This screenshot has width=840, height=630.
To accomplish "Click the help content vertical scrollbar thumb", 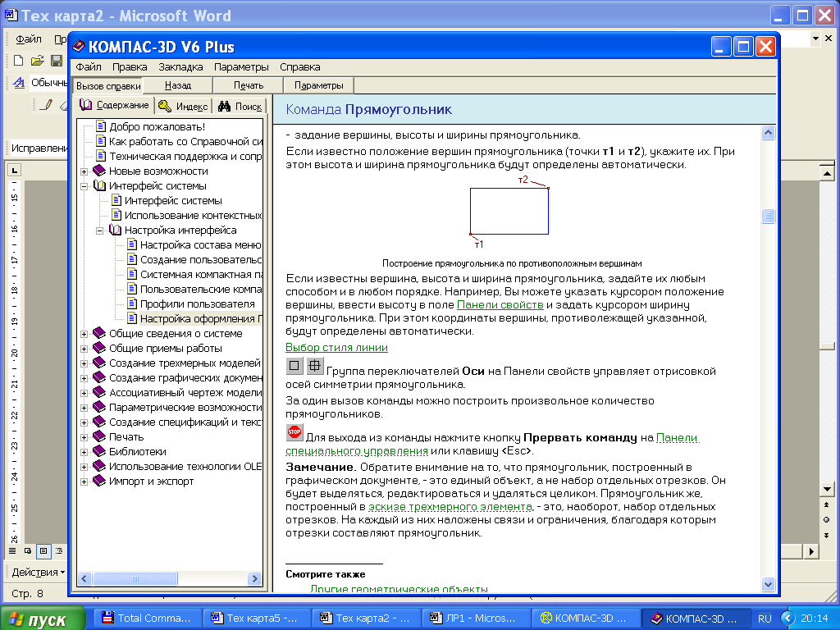I will tap(768, 216).
